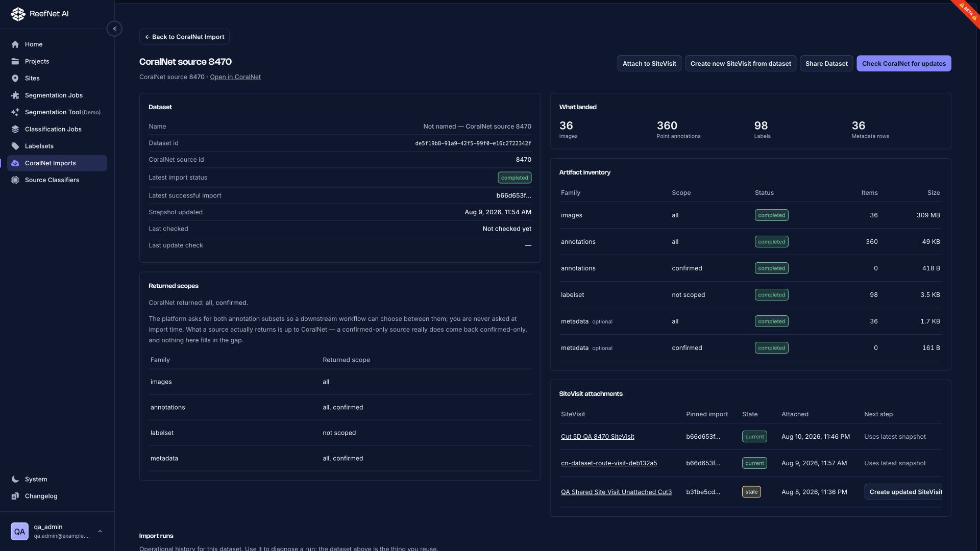Go back to CoralNet Import
This screenshot has width=980, height=551.
click(x=184, y=37)
